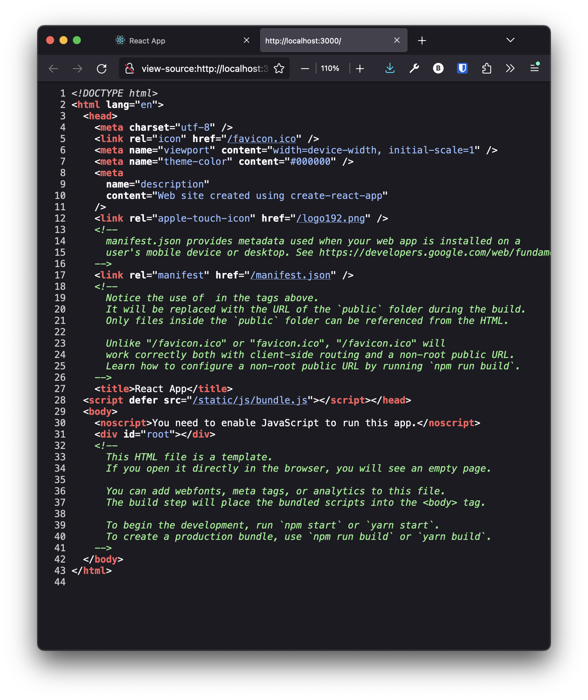Toggle zoom in with the plus control
The image size is (588, 700).
(360, 68)
